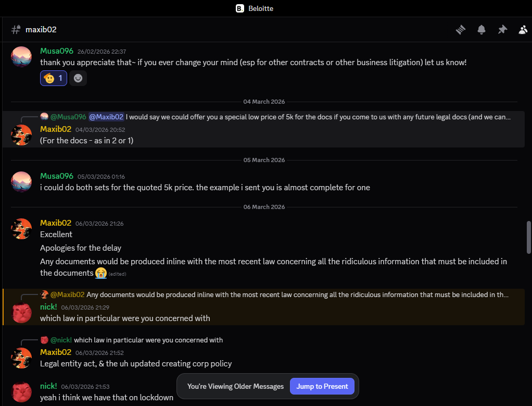Image resolution: width=532 pixels, height=406 pixels.
Task: Click the maxib02 channel name header
Action: [41, 30]
